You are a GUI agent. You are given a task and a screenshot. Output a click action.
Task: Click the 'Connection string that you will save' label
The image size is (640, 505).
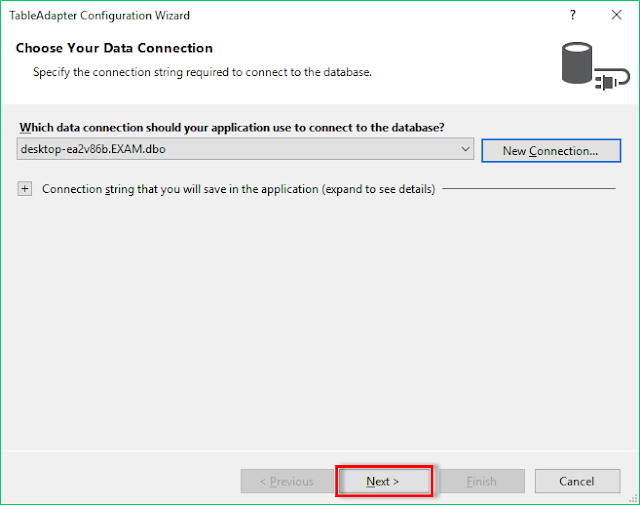(238, 188)
